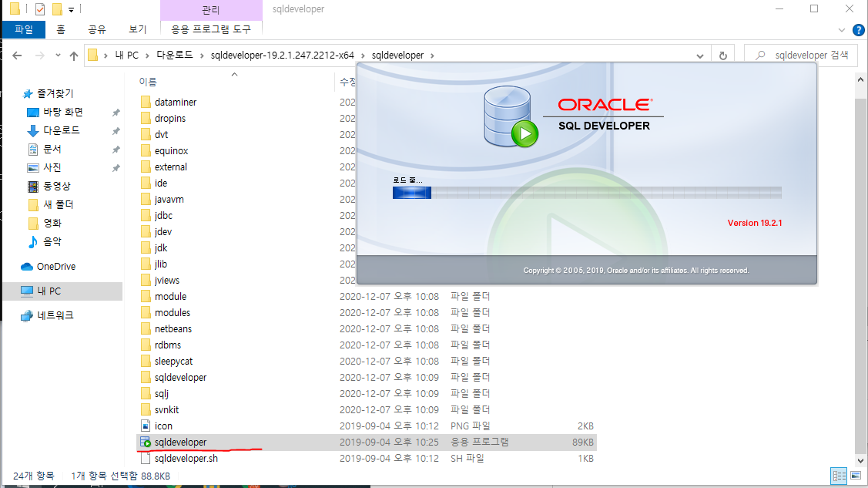Open OneDrive in navigation pane
868x488 pixels.
pyautogui.click(x=56, y=267)
